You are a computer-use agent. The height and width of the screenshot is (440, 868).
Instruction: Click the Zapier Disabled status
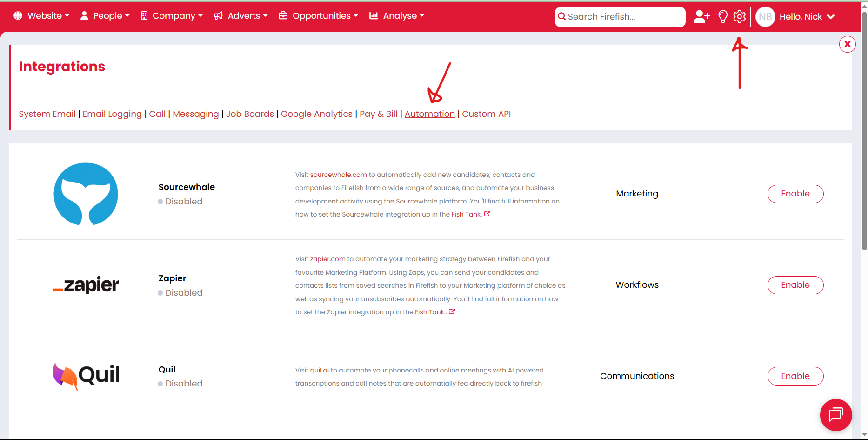coord(180,293)
